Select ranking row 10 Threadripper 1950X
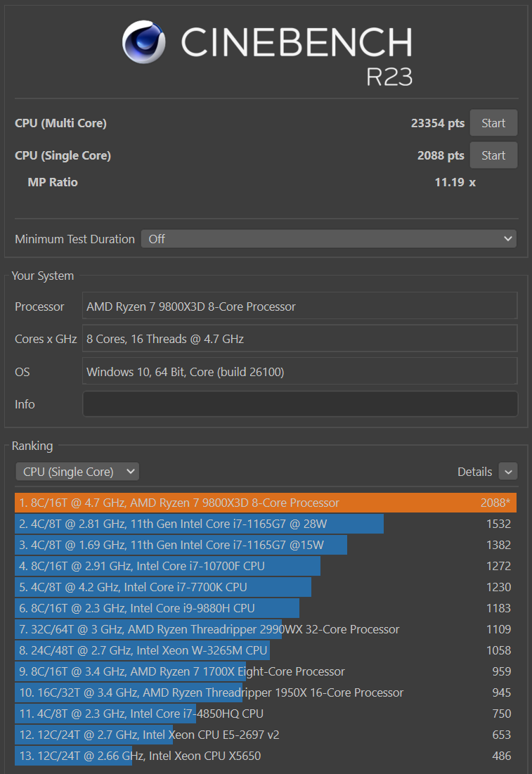Image resolution: width=532 pixels, height=774 pixels. tap(266, 692)
